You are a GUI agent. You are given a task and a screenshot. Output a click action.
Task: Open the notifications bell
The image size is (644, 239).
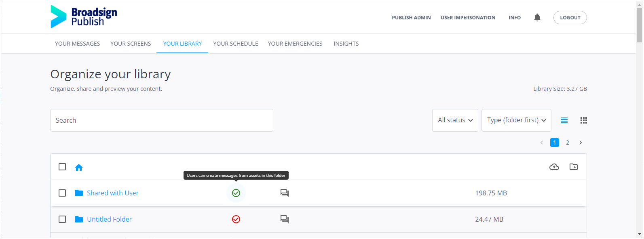537,17
